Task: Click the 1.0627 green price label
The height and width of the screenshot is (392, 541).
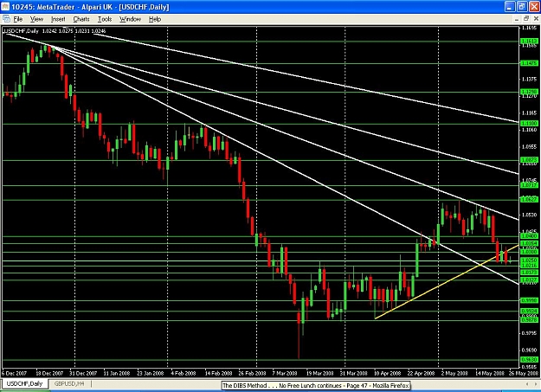Action: [529, 199]
